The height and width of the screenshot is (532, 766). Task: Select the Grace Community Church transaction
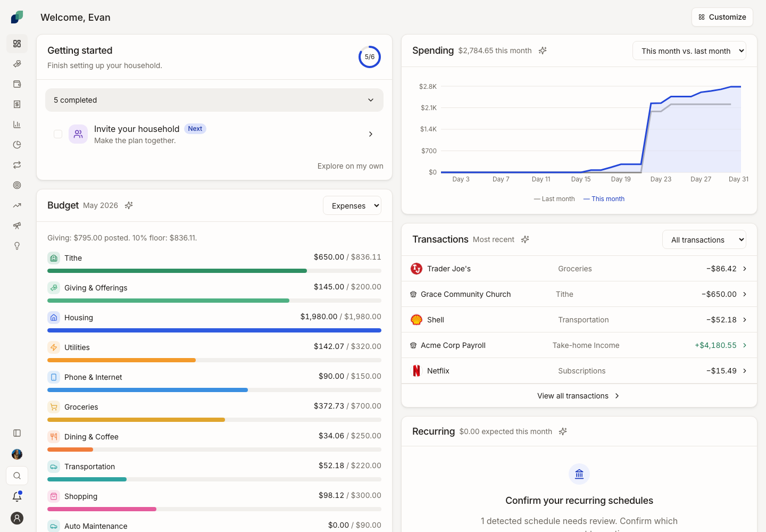[x=579, y=294]
